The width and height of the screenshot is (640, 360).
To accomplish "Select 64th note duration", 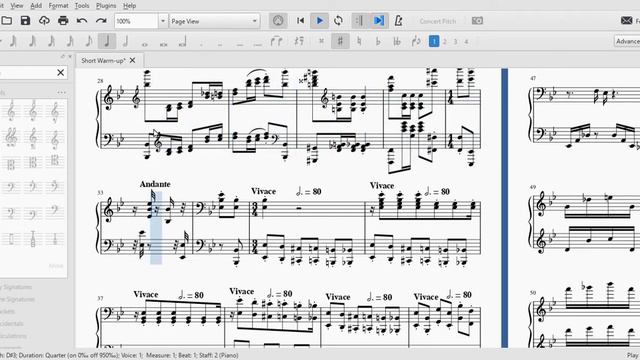I will [x=32, y=41].
